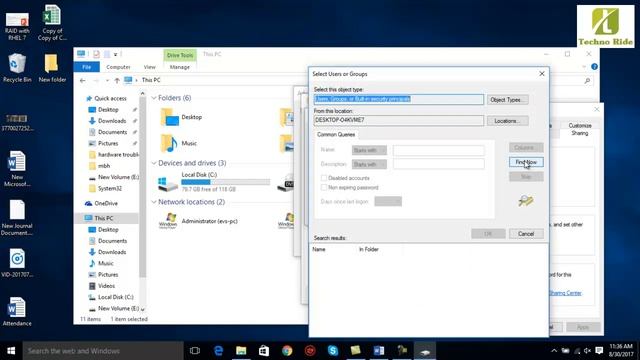This screenshot has width=640, height=360.
Task: Open the New Microsoft Word desktop document
Action: 17,168
